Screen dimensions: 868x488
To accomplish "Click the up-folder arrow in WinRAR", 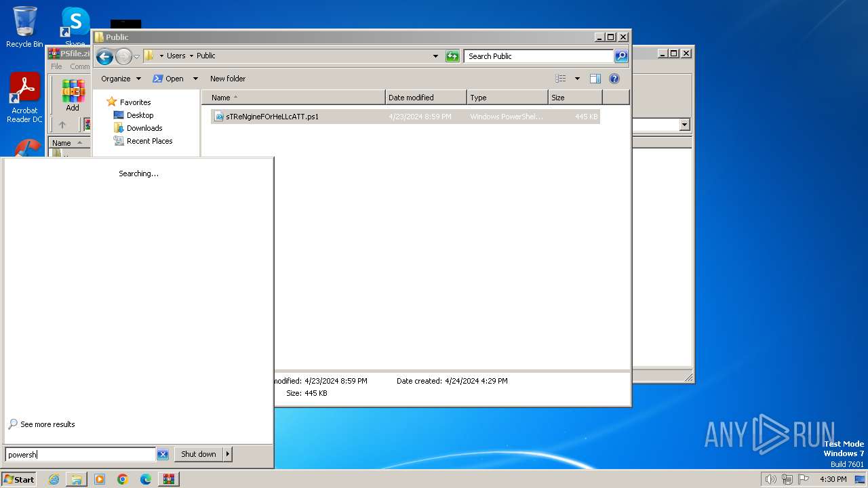I will pos(62,125).
